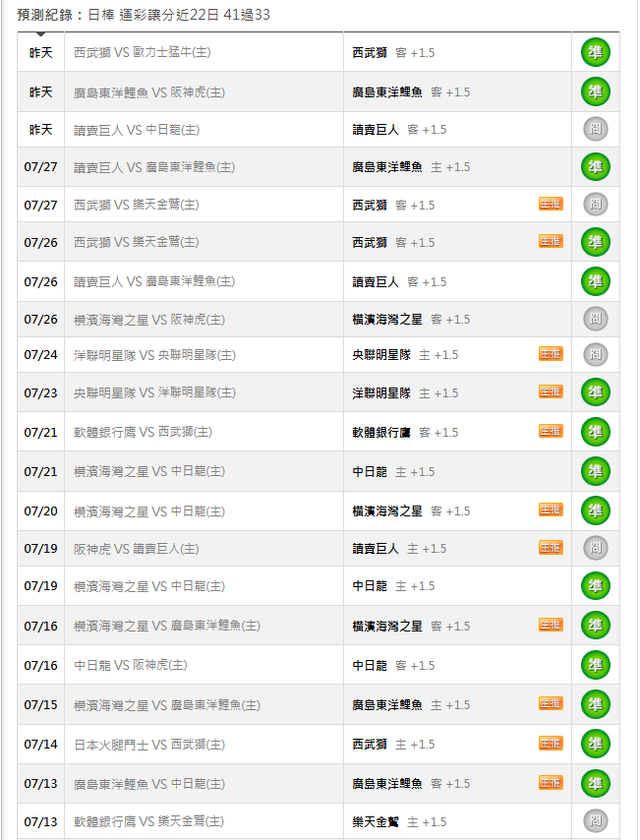Select date 07/24 in the date column
The height and width of the screenshot is (840, 640).
40,355
